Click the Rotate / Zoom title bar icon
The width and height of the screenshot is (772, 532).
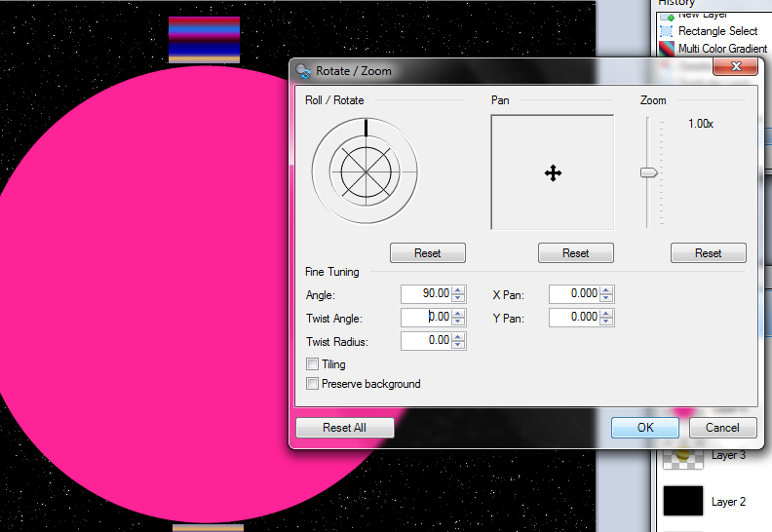click(x=303, y=70)
